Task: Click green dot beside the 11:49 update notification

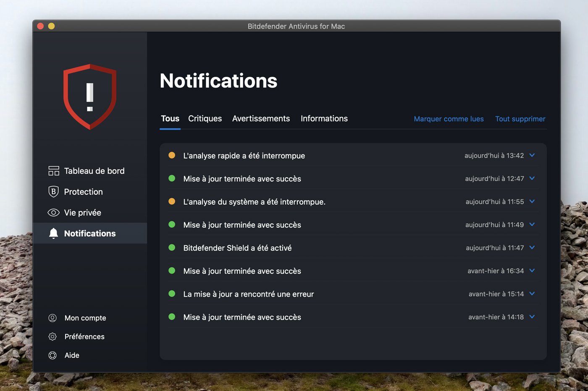Action: [172, 224]
